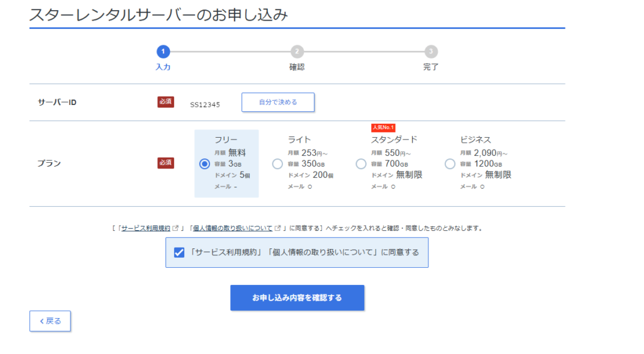Choose the スタンダード plan radio button

click(361, 164)
